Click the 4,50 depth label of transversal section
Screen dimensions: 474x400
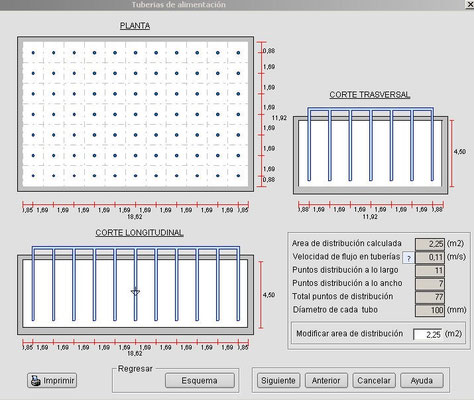[460, 152]
